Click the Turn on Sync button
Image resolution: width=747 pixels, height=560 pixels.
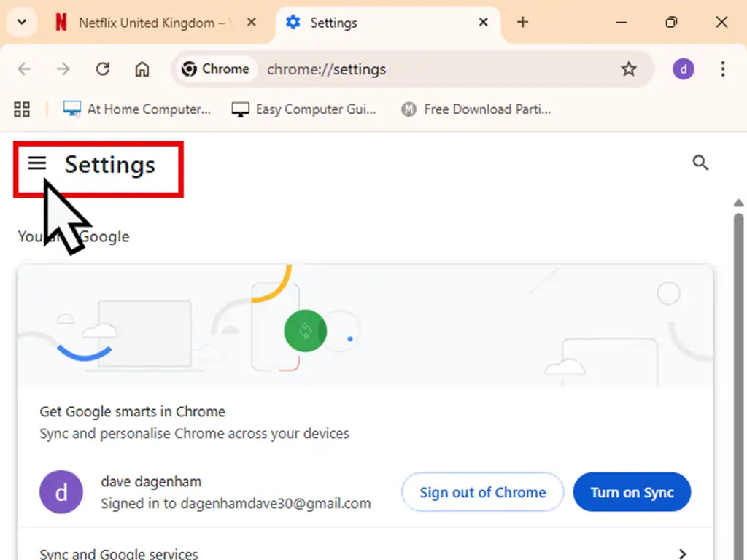(x=632, y=492)
